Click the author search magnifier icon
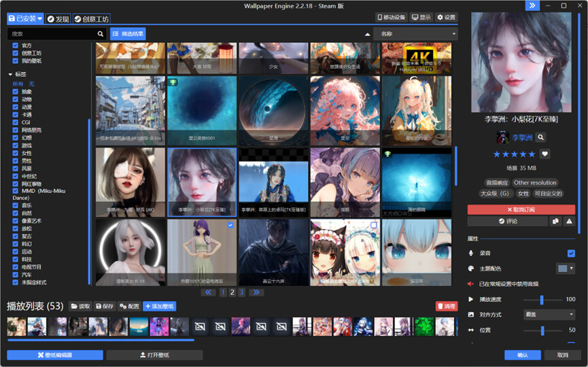 click(541, 137)
